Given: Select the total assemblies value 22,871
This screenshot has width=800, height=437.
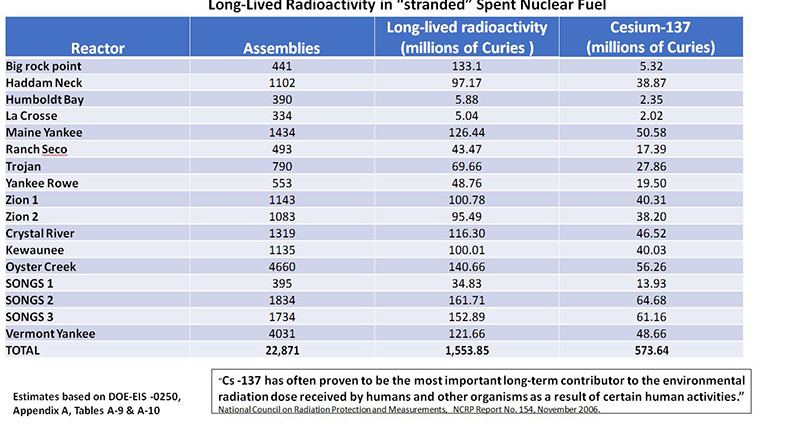Looking at the screenshot, I should point(282,350).
